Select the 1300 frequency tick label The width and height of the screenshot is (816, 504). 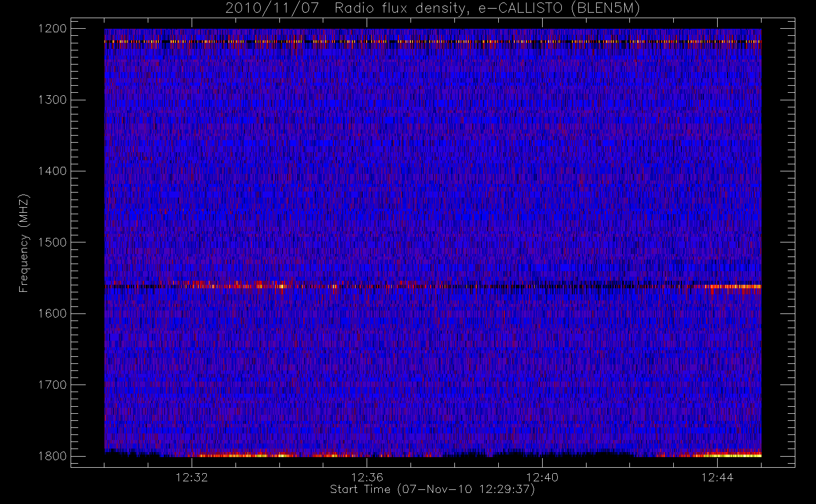click(52, 100)
